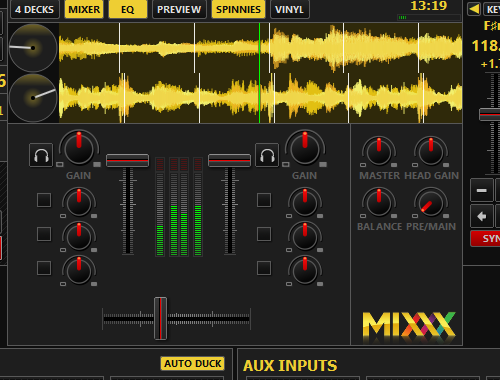This screenshot has height=380, width=500.
Task: Toggle the EQ section button
Action: (x=128, y=9)
